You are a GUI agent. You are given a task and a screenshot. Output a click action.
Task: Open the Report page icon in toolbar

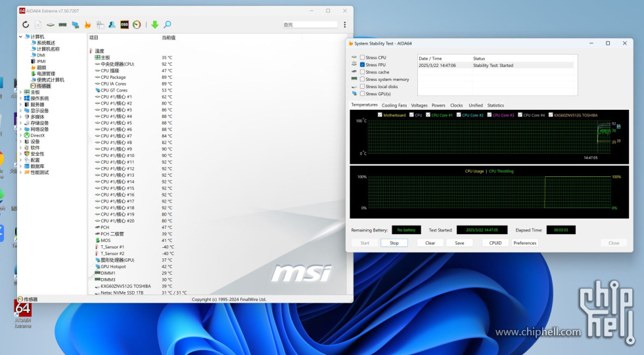click(x=38, y=25)
